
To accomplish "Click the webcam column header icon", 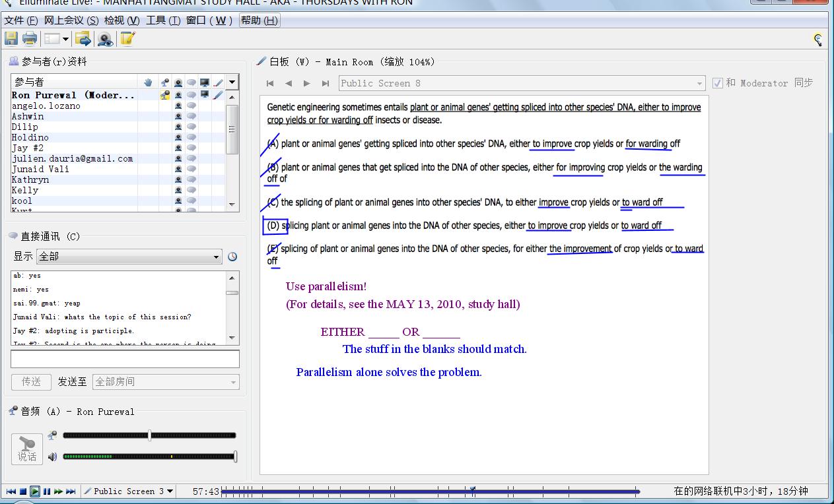I will pos(178,82).
